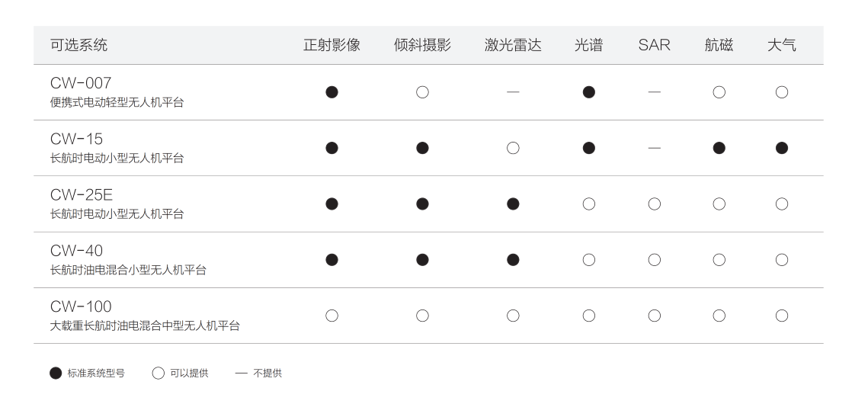This screenshot has width=868, height=404.
Task: Click empty circle for CW-100 正射影像
Action: (x=332, y=316)
